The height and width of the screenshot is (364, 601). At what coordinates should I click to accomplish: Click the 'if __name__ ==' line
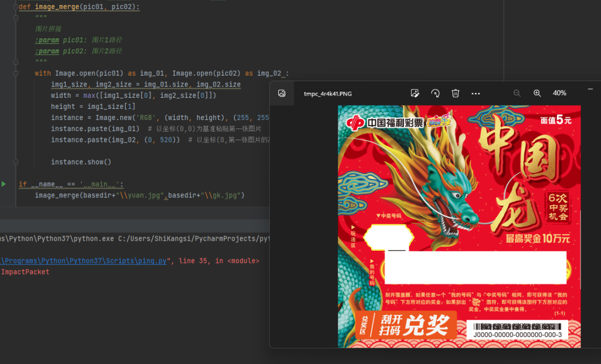[x=71, y=184]
